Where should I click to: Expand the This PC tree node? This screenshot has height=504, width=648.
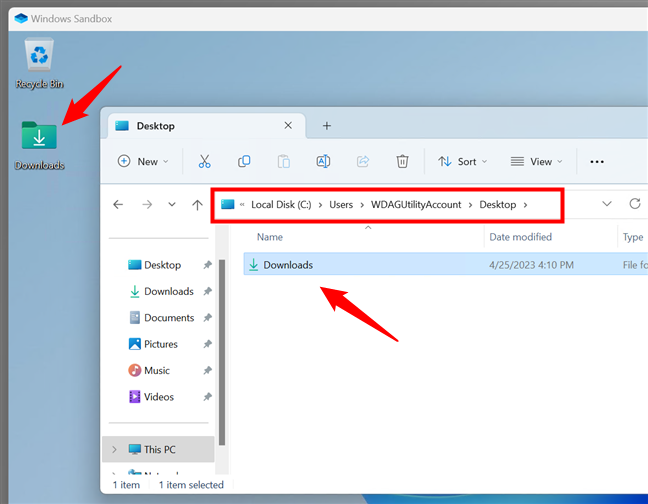(114, 449)
